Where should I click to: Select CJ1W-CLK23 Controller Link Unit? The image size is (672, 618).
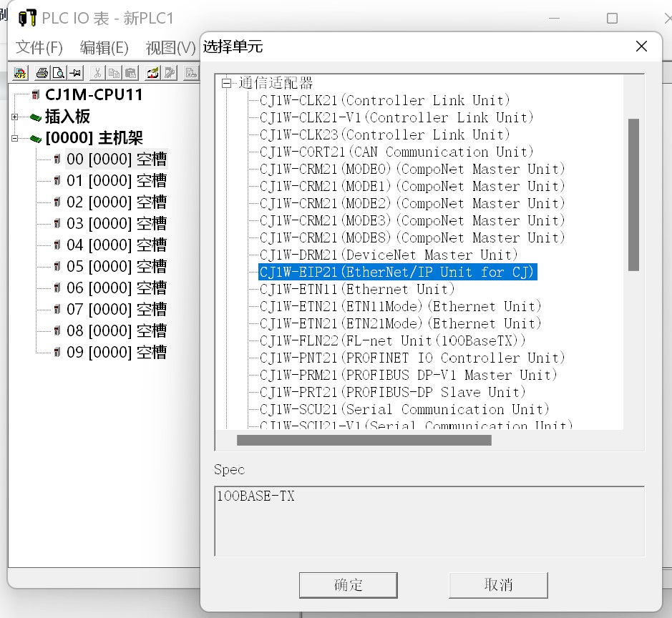(385, 134)
